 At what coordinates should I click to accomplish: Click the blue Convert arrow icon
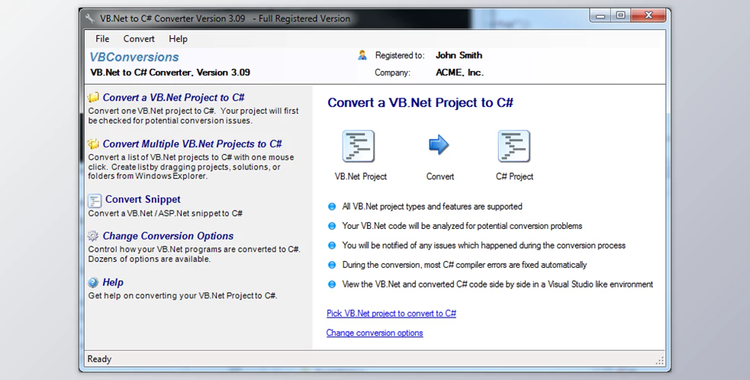coord(439,145)
